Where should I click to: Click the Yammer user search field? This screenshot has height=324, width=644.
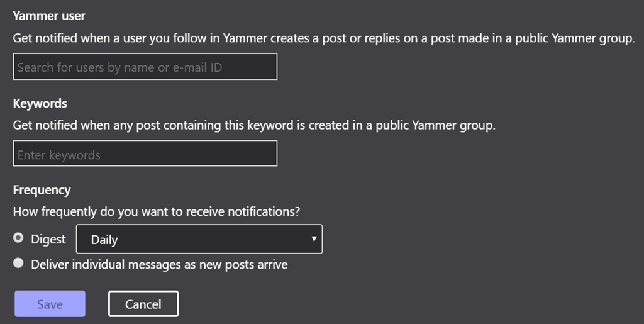click(x=145, y=67)
